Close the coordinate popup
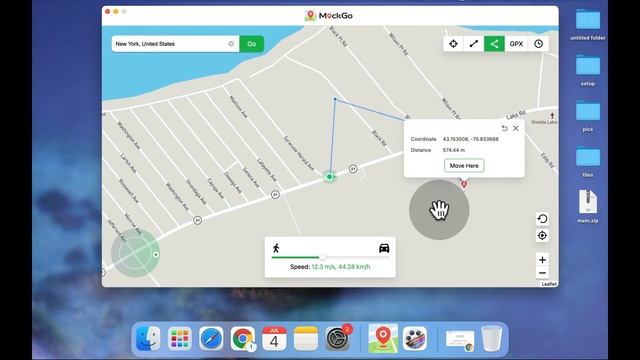The image size is (640, 360). click(x=516, y=128)
